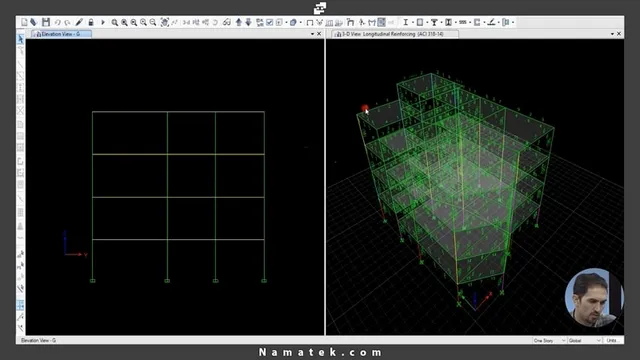This screenshot has height=360, width=640.
Task: Click the red highlighted joint on 3D model
Action: coord(364,108)
